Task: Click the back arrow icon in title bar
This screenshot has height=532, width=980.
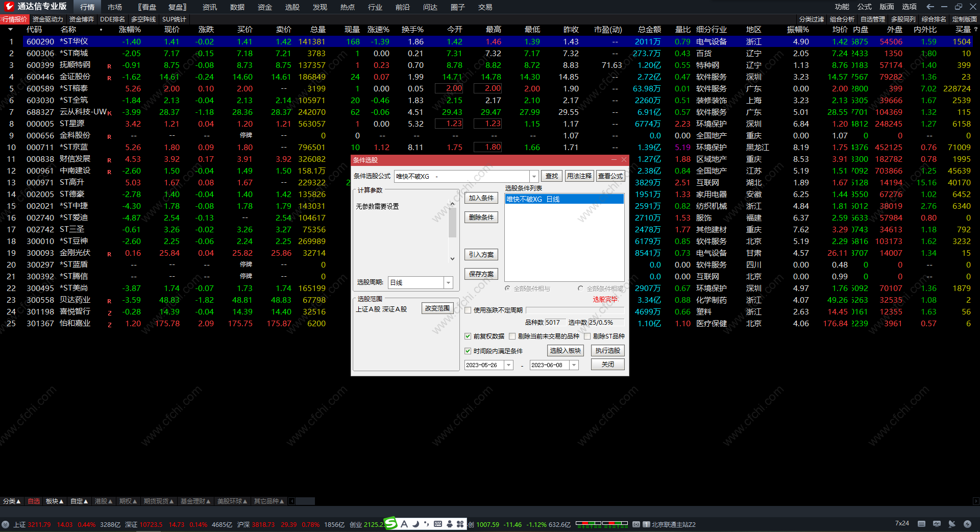Action: tap(930, 7)
